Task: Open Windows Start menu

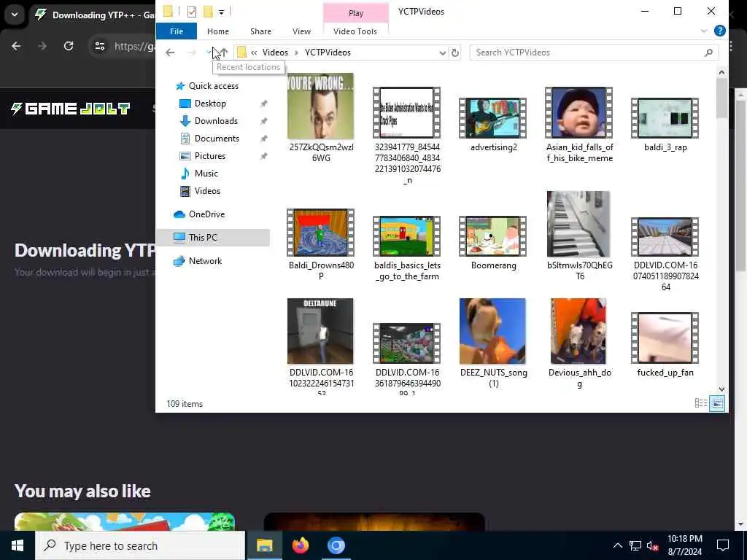Action: (18, 545)
